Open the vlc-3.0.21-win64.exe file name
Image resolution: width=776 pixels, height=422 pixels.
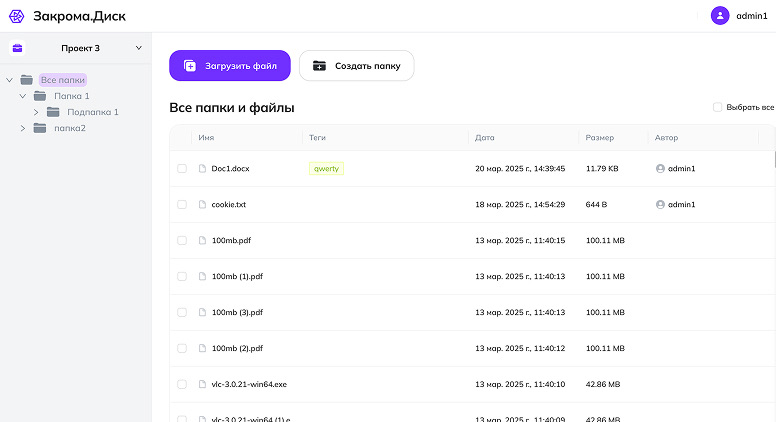click(249, 384)
